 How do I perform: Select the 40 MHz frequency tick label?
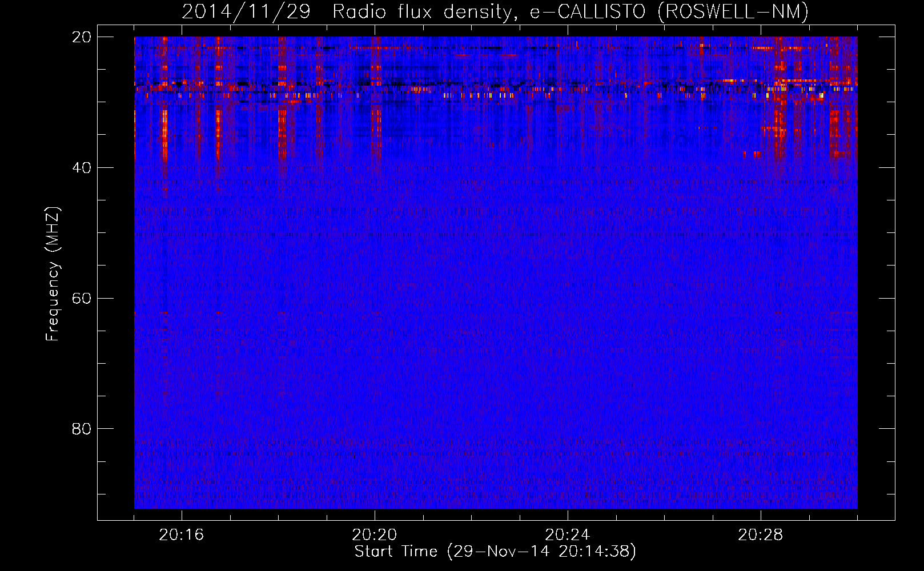pos(82,168)
